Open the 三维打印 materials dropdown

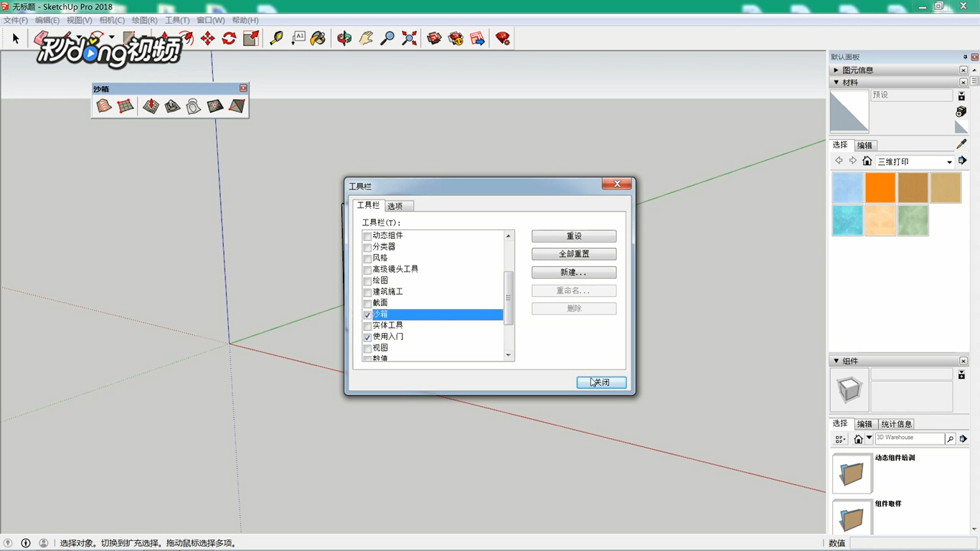tap(915, 161)
